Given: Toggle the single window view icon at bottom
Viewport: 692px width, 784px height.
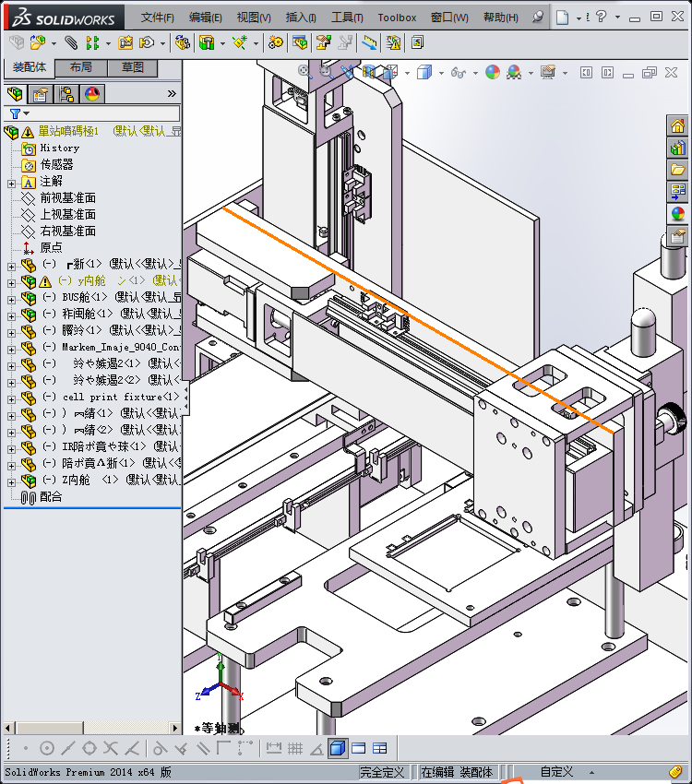Looking at the screenshot, I should 359,748.
